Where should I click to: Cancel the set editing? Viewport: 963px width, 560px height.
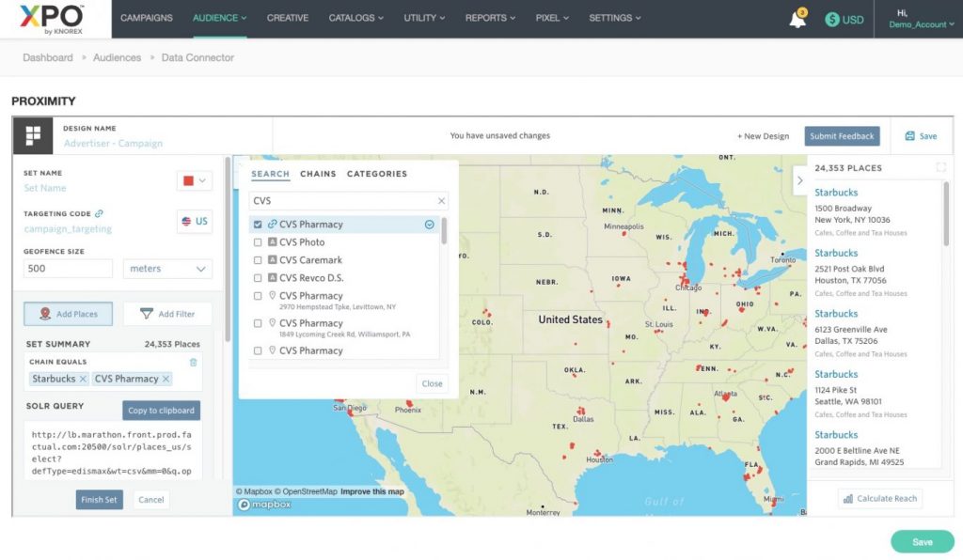pos(150,500)
